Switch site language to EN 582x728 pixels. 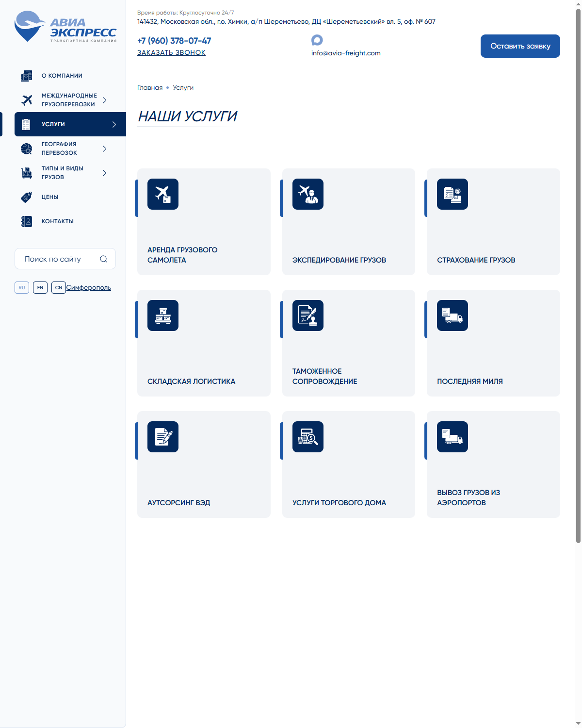click(40, 288)
